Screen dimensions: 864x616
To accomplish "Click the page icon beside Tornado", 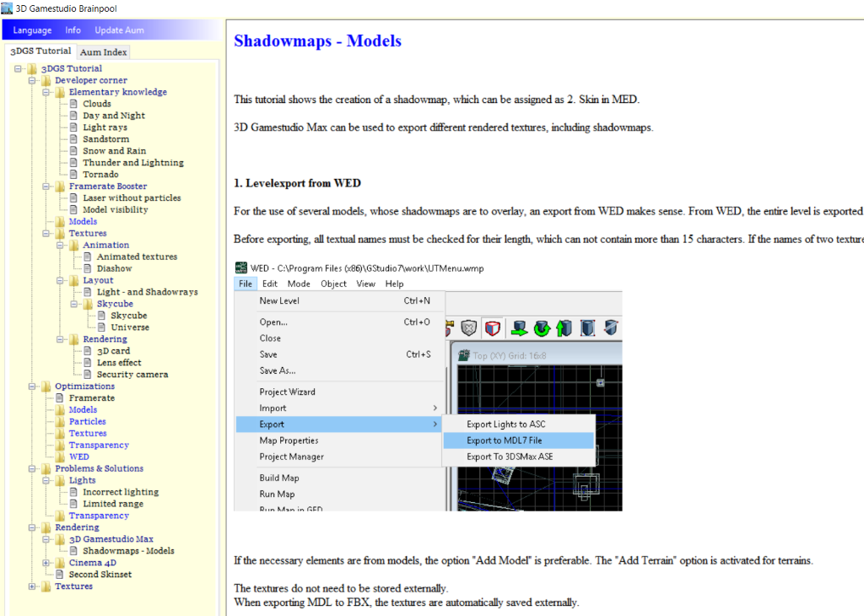I will pyautogui.click(x=73, y=174).
